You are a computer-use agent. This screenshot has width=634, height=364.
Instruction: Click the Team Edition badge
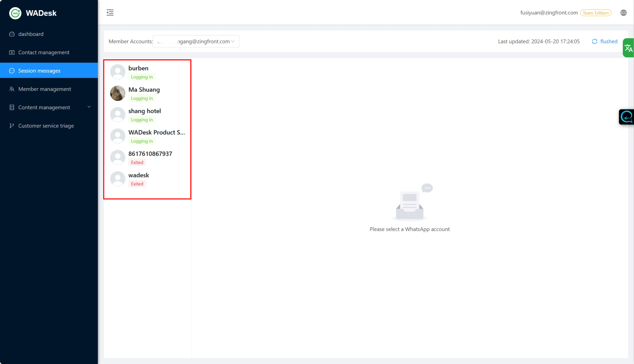click(595, 13)
